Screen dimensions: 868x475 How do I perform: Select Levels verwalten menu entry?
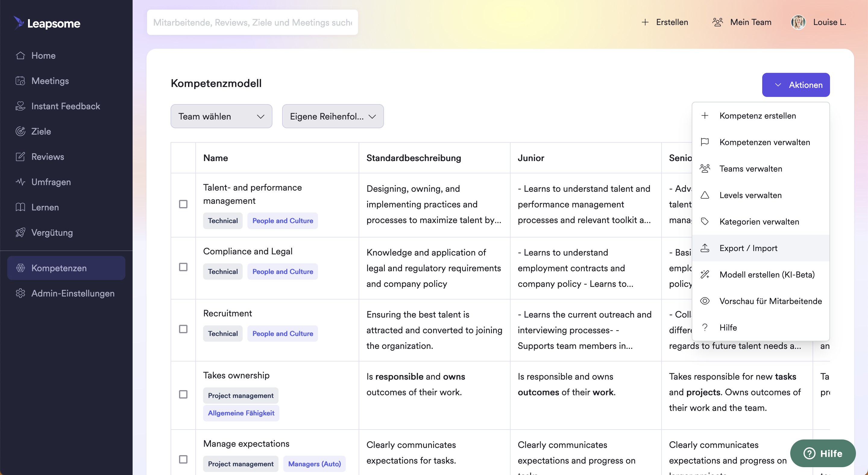pyautogui.click(x=750, y=195)
